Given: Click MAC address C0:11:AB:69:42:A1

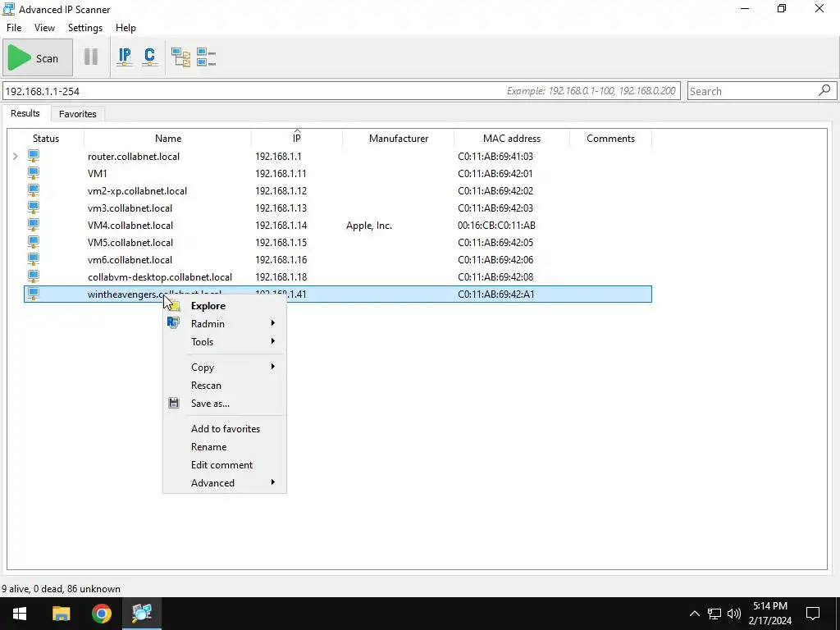Looking at the screenshot, I should [496, 294].
